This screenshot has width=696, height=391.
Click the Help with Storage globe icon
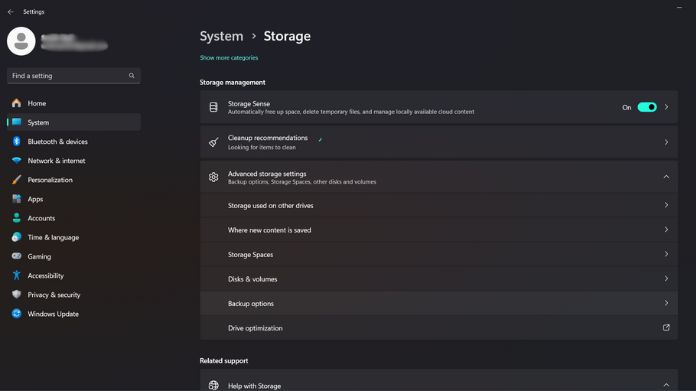[x=214, y=385]
